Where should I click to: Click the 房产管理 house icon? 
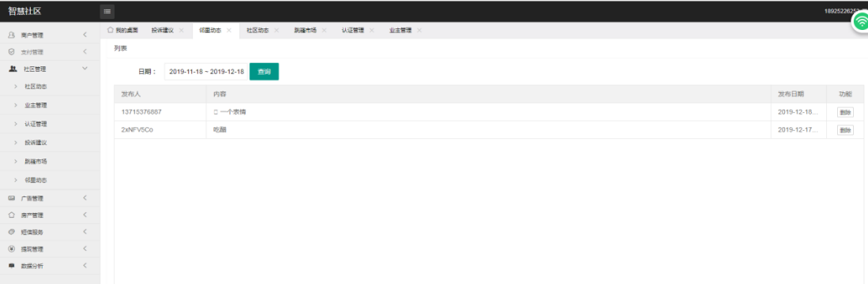click(x=12, y=215)
